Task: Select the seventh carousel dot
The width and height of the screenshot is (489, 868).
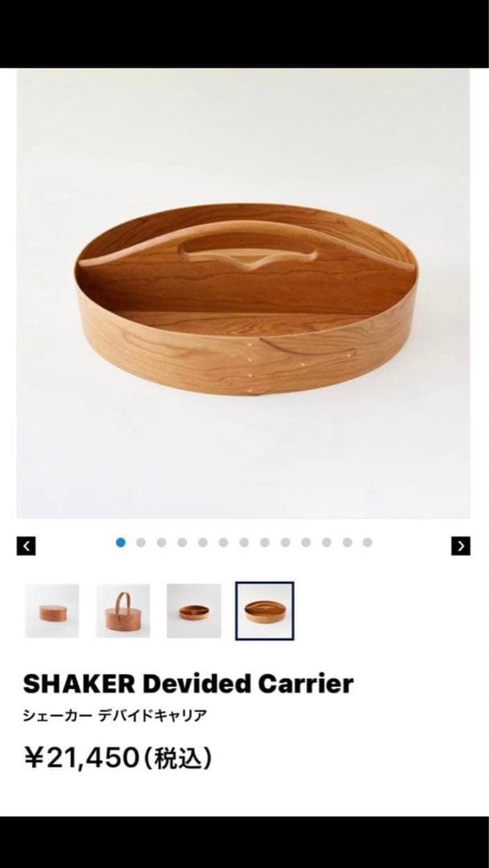Action: tap(244, 542)
